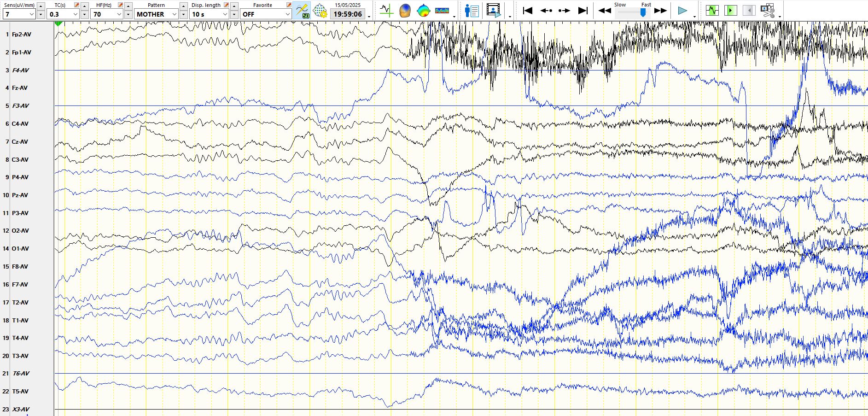Open the Favorite dropdown showing OFF

coord(266,14)
